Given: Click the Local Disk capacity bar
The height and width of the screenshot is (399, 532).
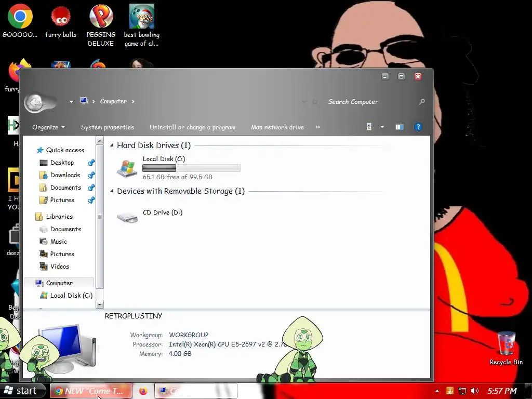Looking at the screenshot, I should click(x=191, y=168).
